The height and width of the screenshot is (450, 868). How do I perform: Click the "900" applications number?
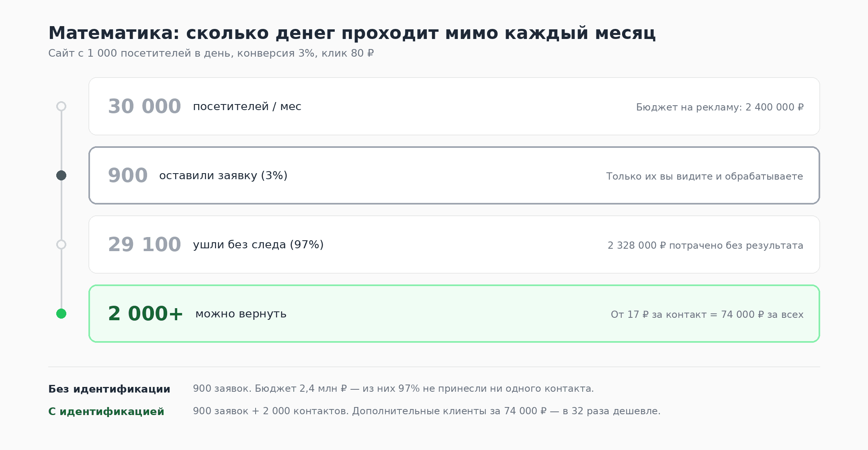(x=128, y=176)
